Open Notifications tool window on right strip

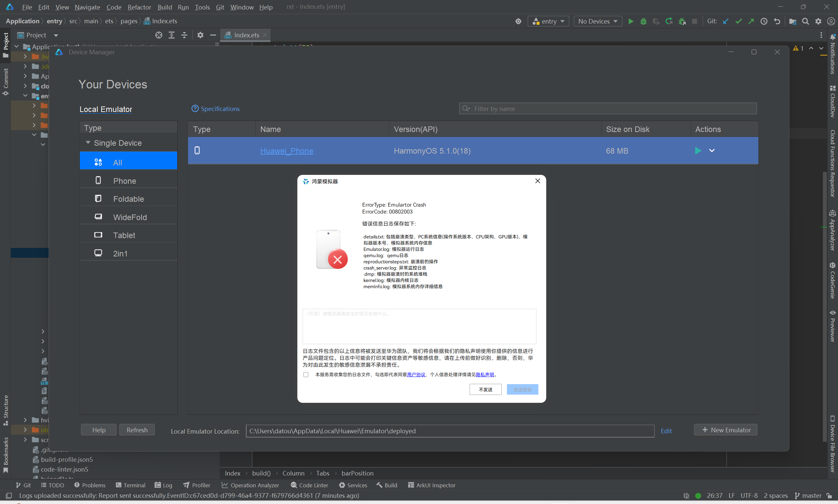point(832,54)
